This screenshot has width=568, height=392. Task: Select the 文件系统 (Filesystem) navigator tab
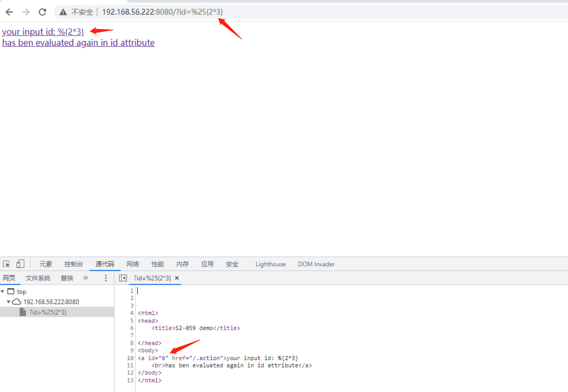[x=38, y=278]
